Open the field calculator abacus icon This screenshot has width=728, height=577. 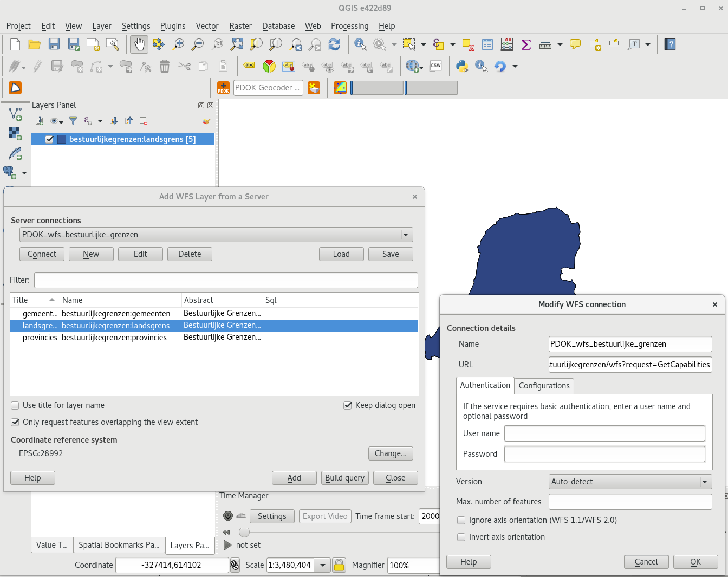pyautogui.click(x=507, y=44)
